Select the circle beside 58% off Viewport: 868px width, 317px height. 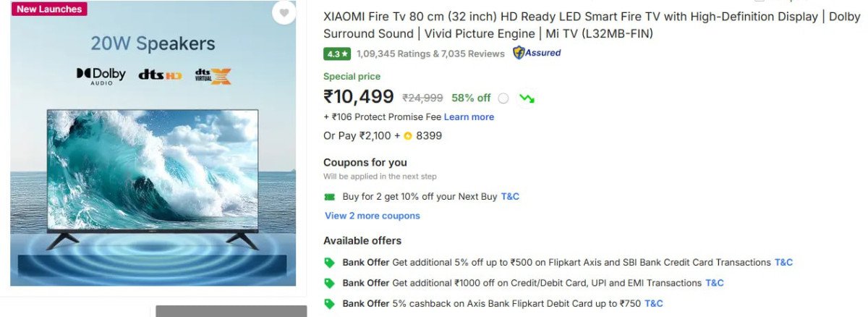click(503, 98)
